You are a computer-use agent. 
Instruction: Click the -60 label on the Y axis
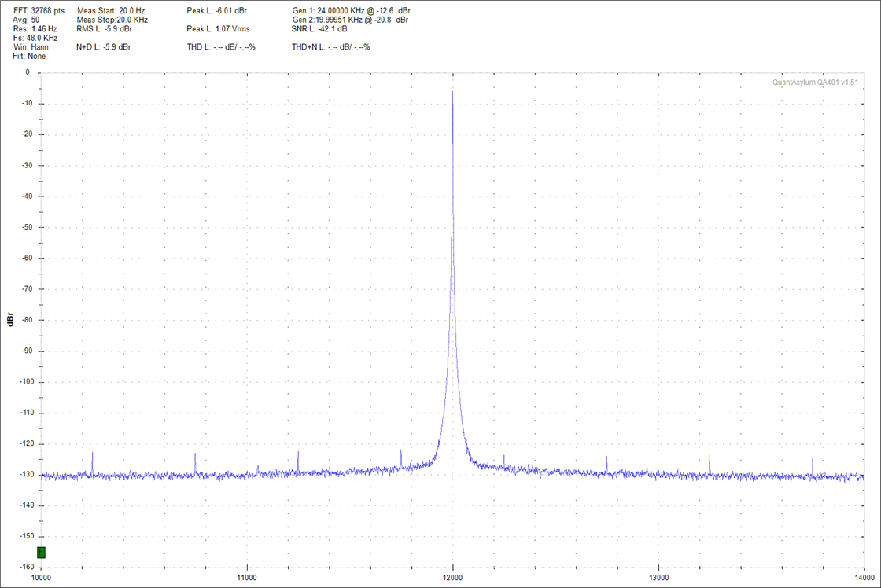click(27, 259)
